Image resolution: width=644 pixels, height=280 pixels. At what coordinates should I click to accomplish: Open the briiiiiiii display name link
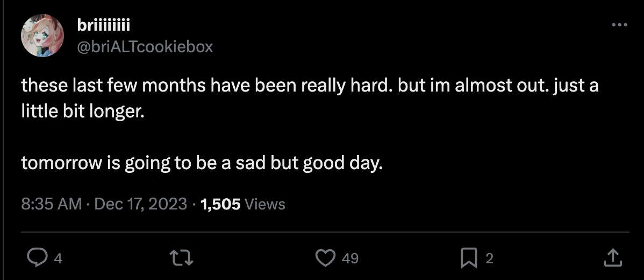pyautogui.click(x=104, y=25)
